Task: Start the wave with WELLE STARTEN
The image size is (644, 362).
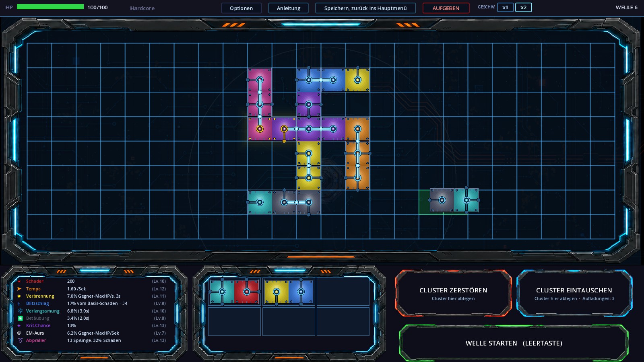Action: point(514,343)
